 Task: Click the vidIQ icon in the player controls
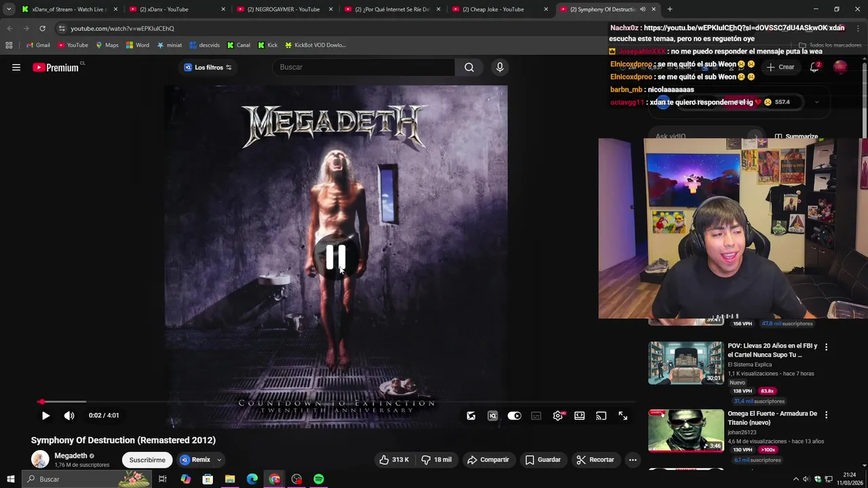493,415
